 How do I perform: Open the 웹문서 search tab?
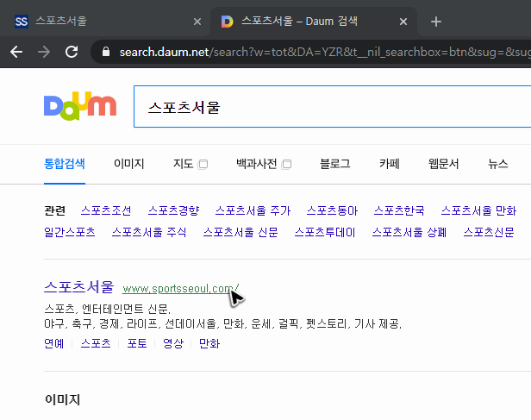pyautogui.click(x=444, y=164)
